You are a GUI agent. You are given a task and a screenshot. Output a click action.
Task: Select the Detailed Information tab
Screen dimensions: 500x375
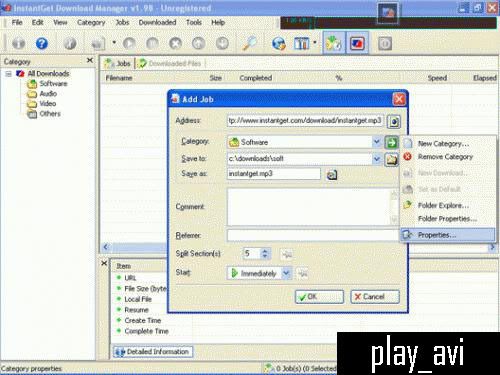point(152,352)
